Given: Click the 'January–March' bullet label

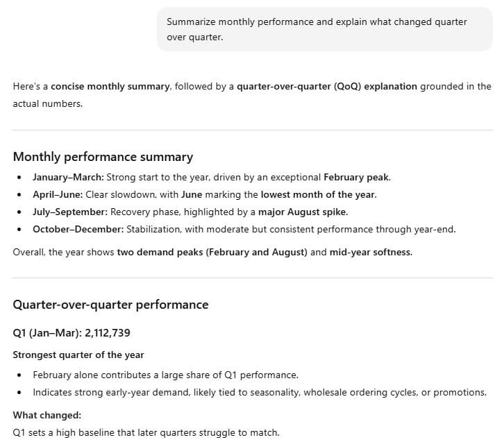Looking at the screenshot, I should coord(68,178).
